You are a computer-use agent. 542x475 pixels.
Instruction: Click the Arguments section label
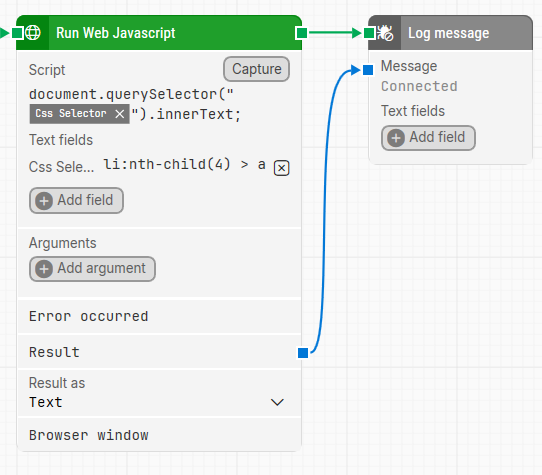tap(63, 243)
